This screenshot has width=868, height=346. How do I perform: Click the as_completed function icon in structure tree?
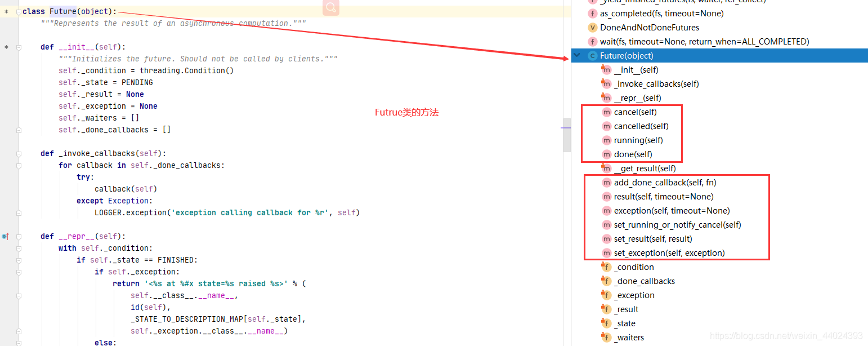point(592,14)
